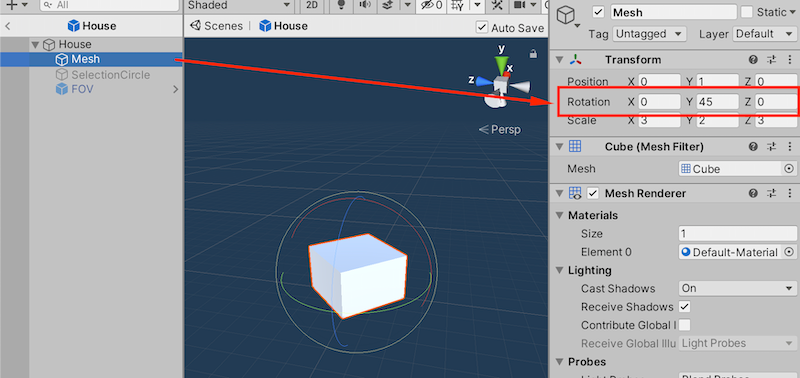Click the Scenes breadcrumb
The height and width of the screenshot is (378, 800).
point(216,26)
